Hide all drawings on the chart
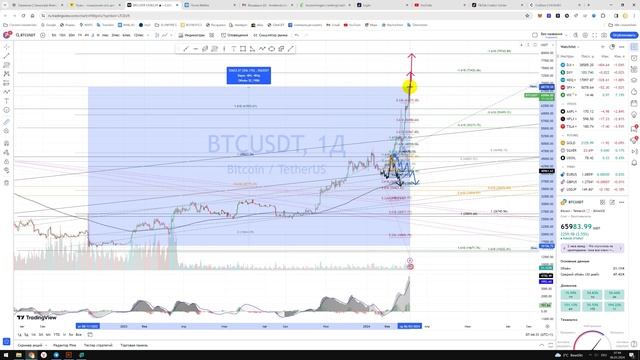The image size is (640, 360). [7, 170]
